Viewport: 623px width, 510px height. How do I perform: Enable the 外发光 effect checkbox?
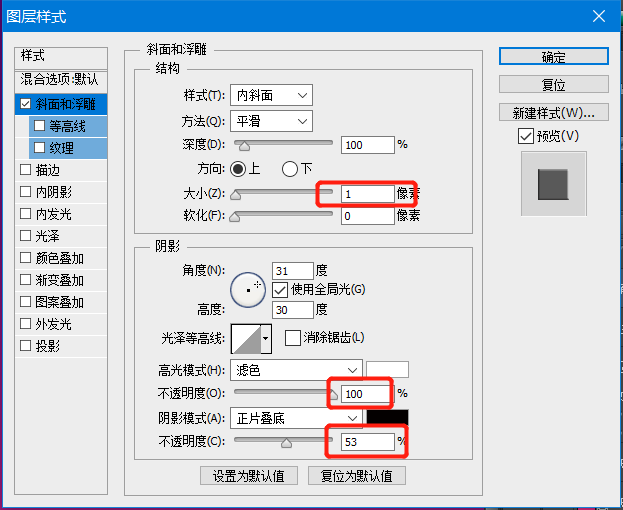coord(25,324)
